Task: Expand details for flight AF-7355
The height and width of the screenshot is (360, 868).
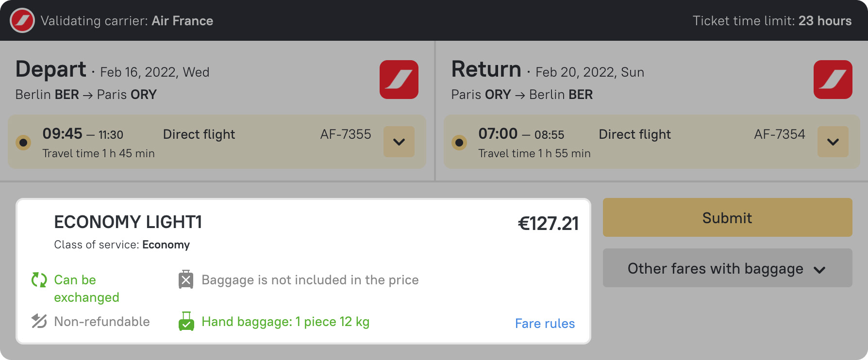Action: [399, 142]
